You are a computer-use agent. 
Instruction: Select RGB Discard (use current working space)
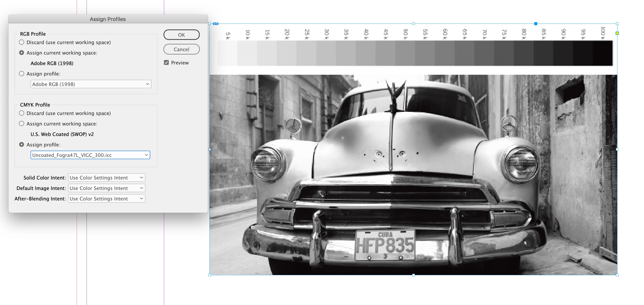[22, 42]
